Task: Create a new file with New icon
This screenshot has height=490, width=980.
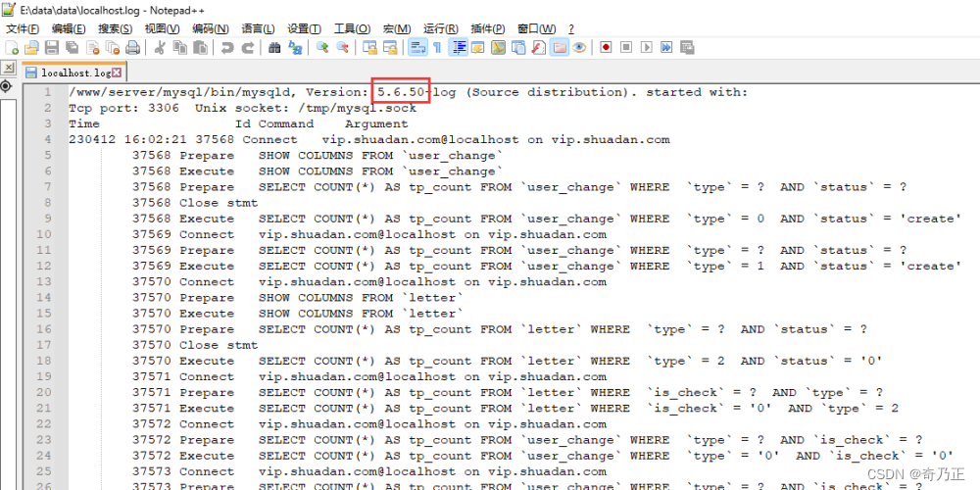Action: (x=12, y=47)
